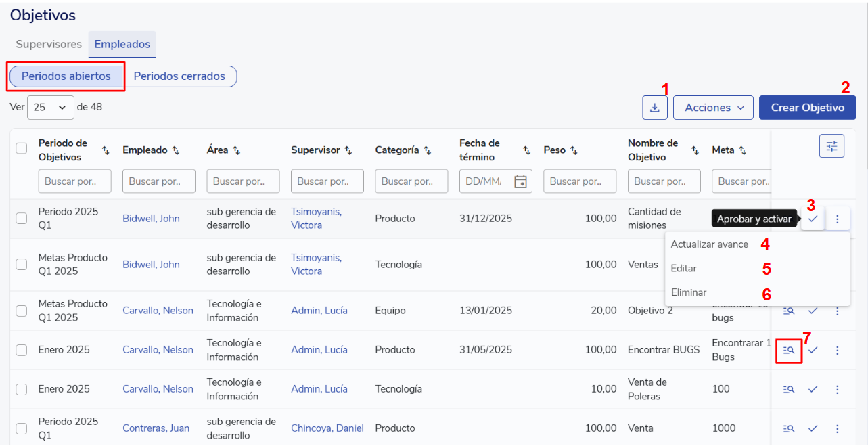Select Periodos cerrados tab

click(179, 76)
